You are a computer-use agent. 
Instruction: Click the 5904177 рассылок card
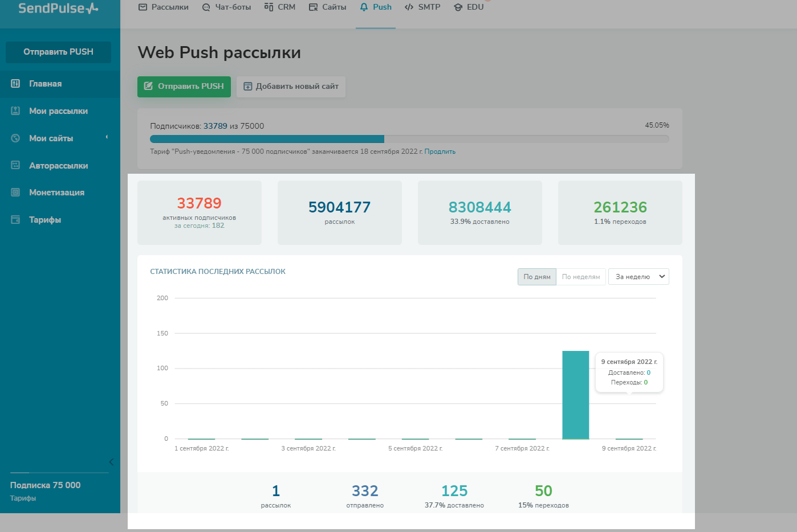pyautogui.click(x=340, y=212)
